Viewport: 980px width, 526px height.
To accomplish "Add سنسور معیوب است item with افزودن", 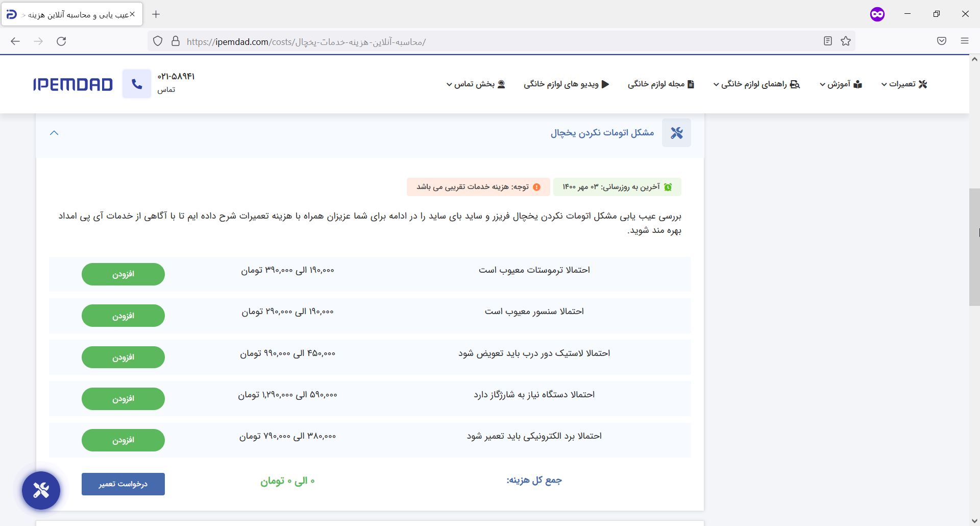I will point(123,316).
